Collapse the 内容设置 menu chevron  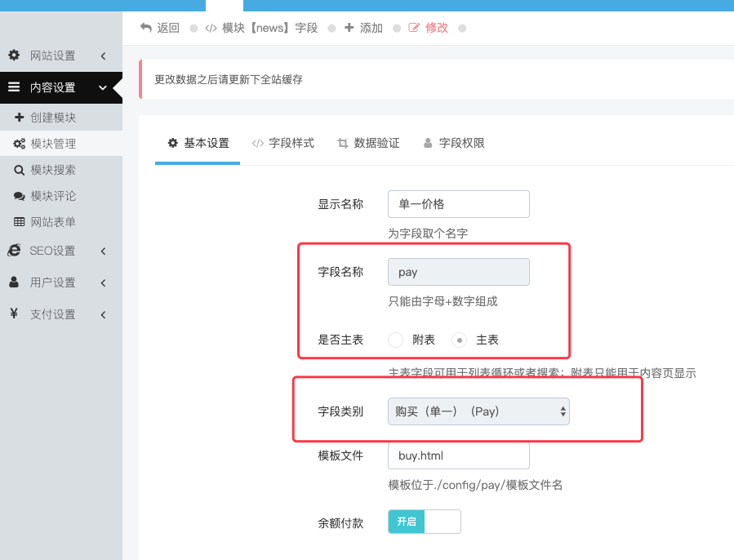[103, 87]
